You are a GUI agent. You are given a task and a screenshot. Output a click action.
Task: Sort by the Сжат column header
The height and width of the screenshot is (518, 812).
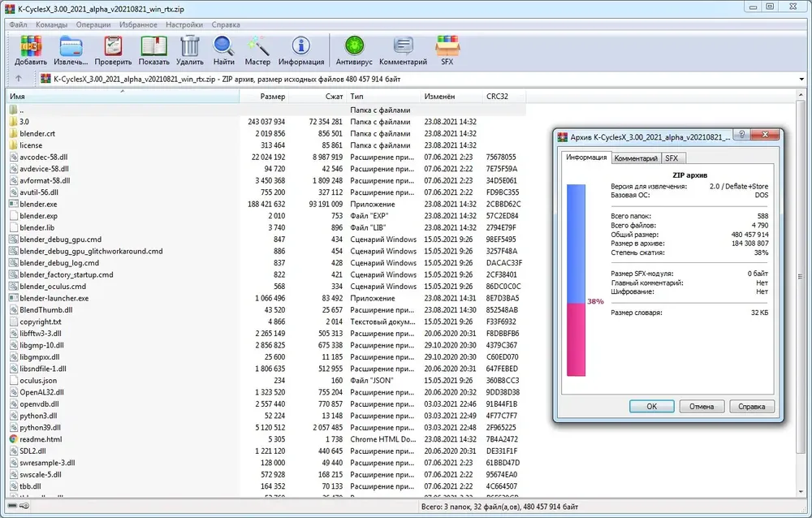pos(317,97)
